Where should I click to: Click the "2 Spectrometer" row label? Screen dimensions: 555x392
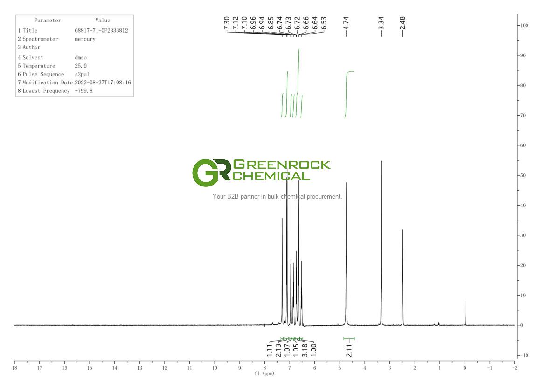(38, 39)
